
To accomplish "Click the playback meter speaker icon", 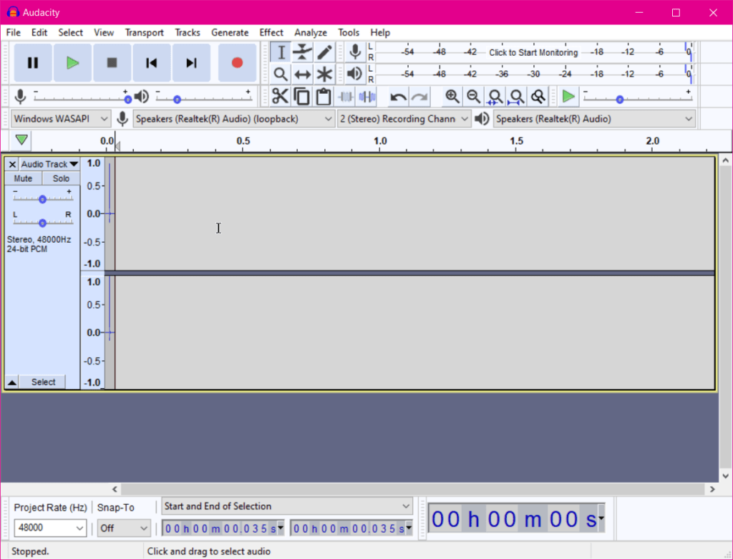I will click(x=355, y=74).
